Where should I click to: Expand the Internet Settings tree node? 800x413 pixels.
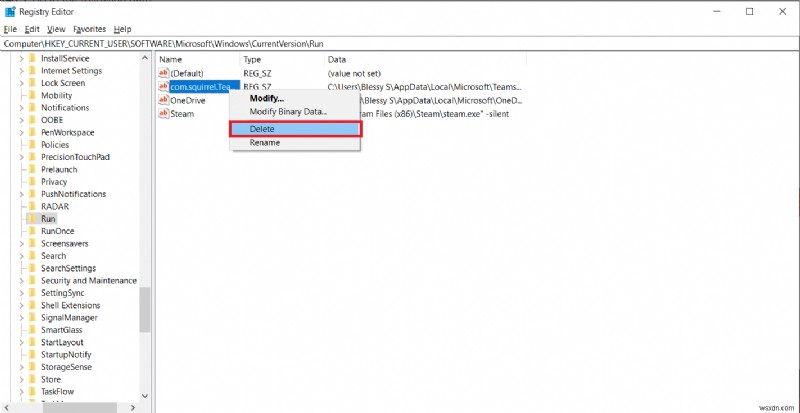point(21,71)
